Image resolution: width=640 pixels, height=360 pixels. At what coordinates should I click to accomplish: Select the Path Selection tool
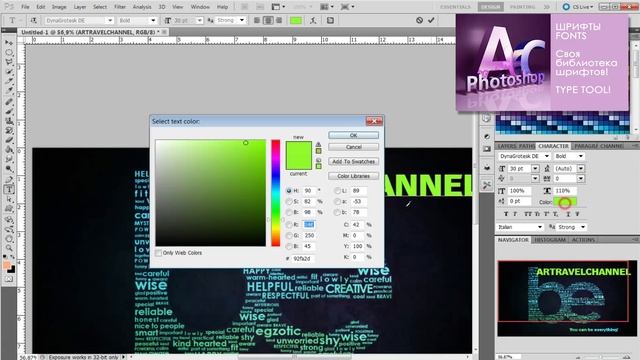pos(9,199)
